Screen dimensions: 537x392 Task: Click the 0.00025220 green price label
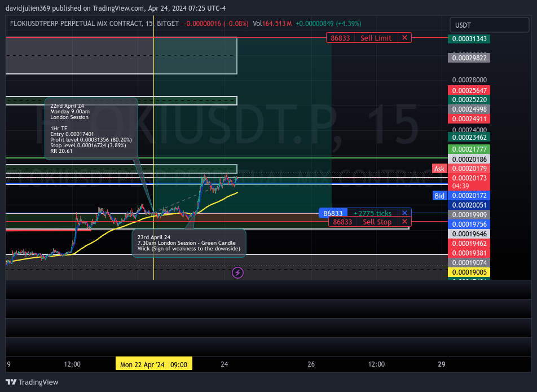coord(469,100)
